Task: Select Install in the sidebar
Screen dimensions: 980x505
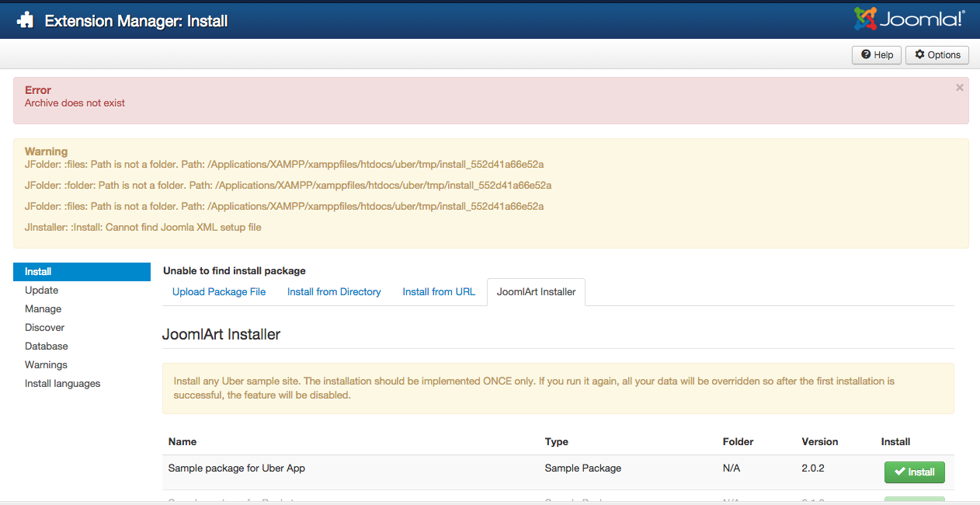Action: [82, 272]
